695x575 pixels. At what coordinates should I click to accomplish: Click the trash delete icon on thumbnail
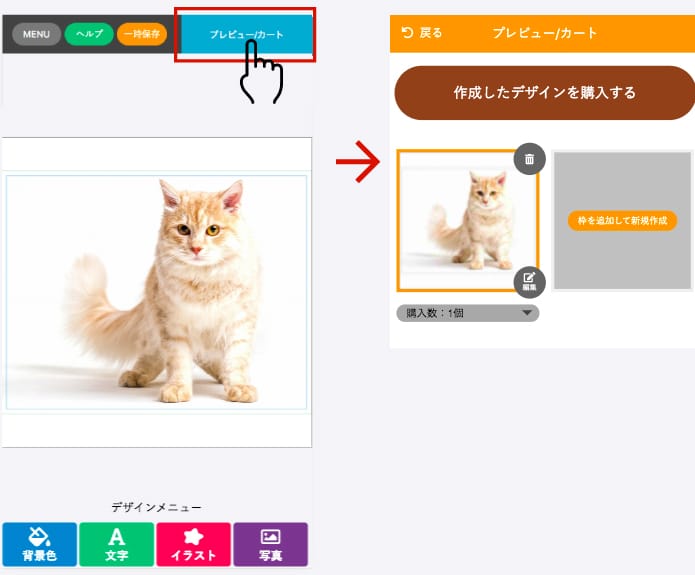(x=529, y=159)
